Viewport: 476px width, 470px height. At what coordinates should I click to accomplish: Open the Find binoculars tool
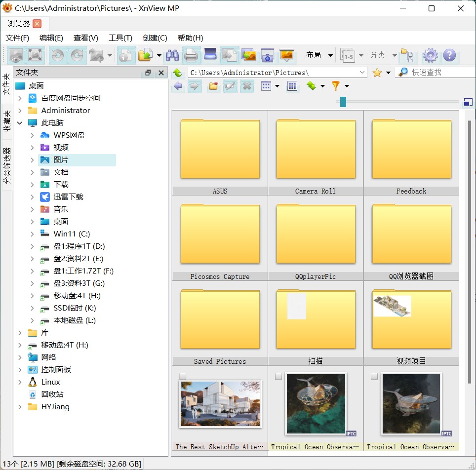pos(172,56)
